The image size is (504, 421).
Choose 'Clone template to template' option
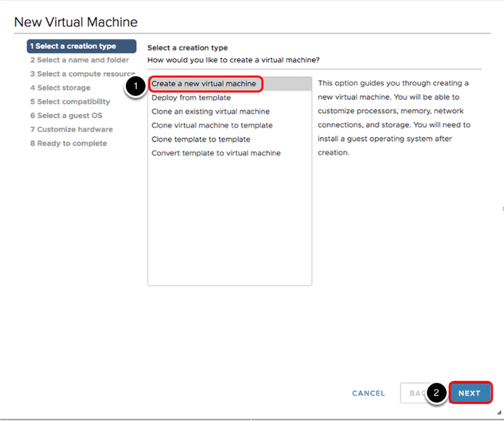pos(201,140)
